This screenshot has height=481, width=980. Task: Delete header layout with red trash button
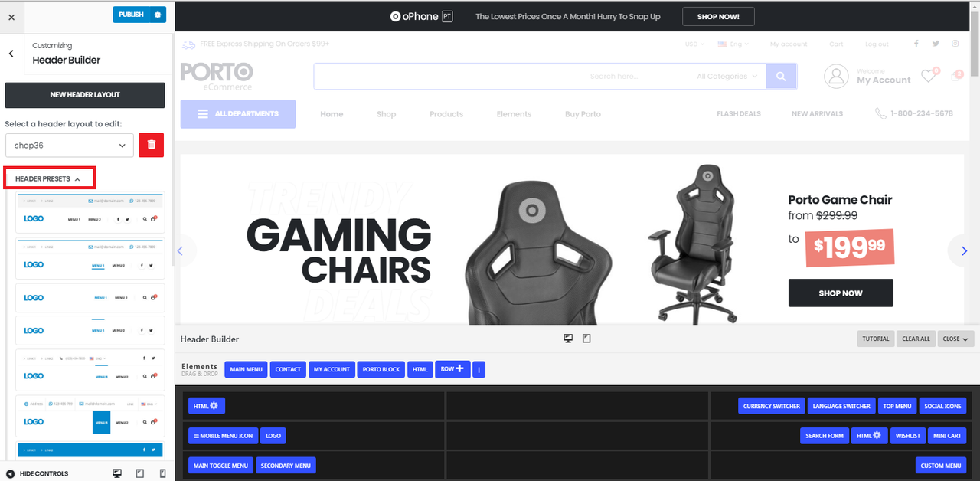(x=151, y=145)
